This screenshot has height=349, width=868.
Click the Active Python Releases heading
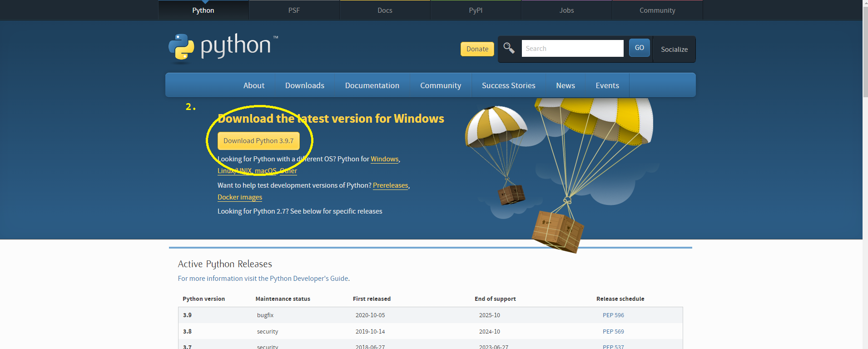(225, 264)
